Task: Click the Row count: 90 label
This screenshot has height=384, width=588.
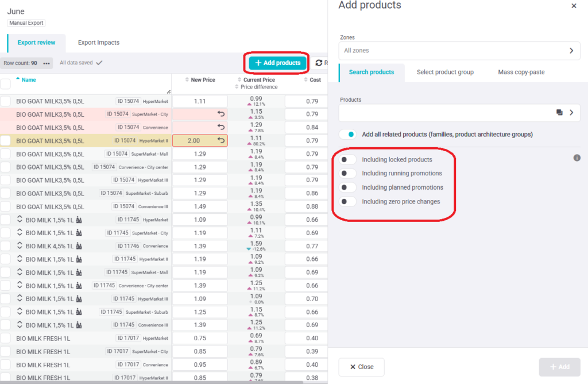Action: [20, 63]
